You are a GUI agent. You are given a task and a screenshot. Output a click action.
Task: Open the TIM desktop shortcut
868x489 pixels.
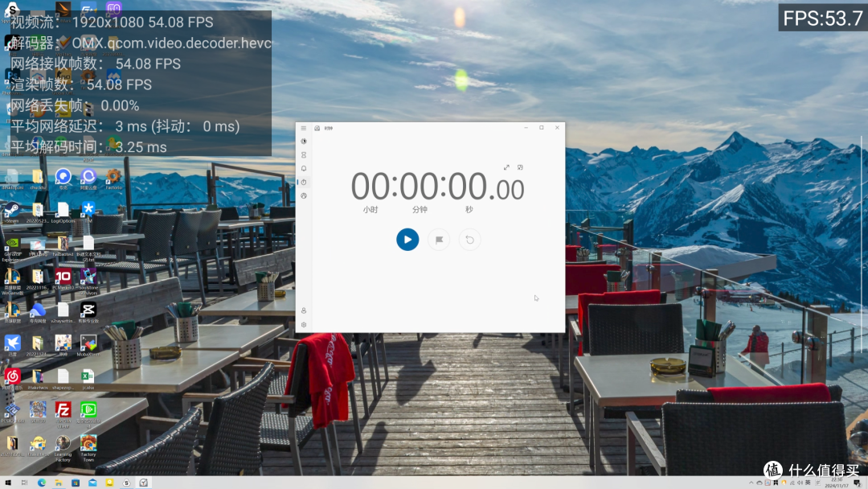(88, 212)
